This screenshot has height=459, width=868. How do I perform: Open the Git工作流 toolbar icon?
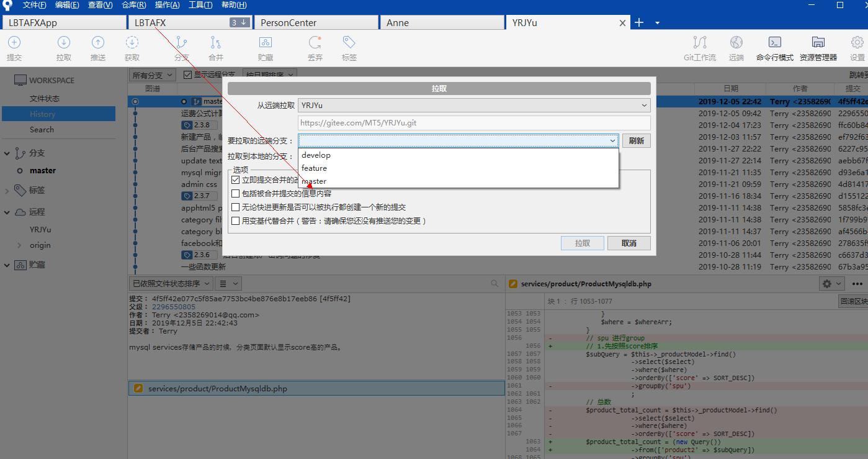(700, 43)
